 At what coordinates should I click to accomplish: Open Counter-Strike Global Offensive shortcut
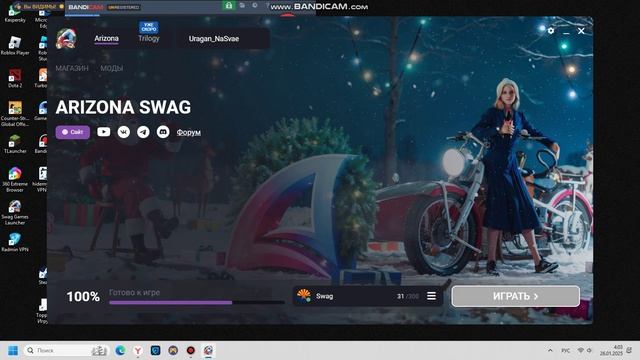[x=15, y=114]
